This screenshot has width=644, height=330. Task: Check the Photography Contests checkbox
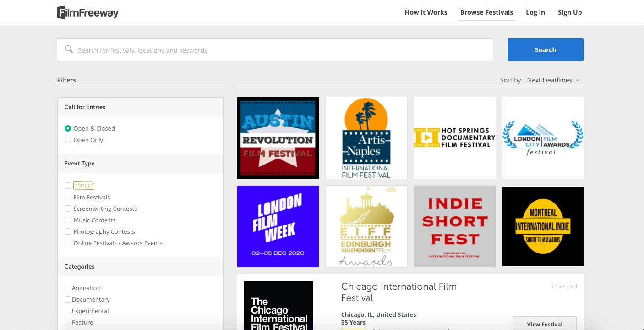68,231
